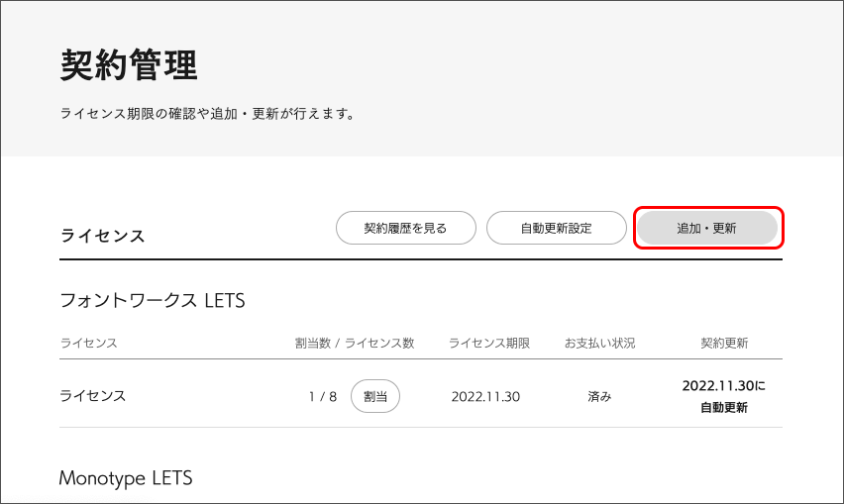The image size is (844, 504).
Task: Click 割当数 / ライセンス数 column header
Action: pos(354,343)
